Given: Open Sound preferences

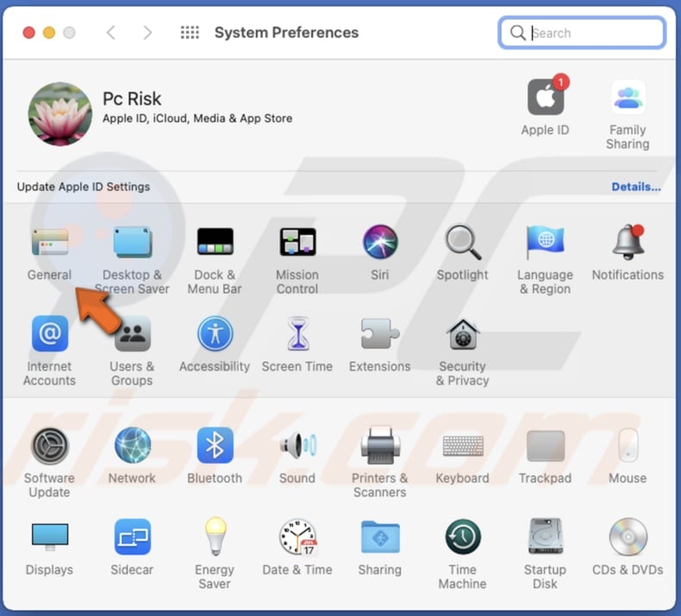Looking at the screenshot, I should [298, 445].
